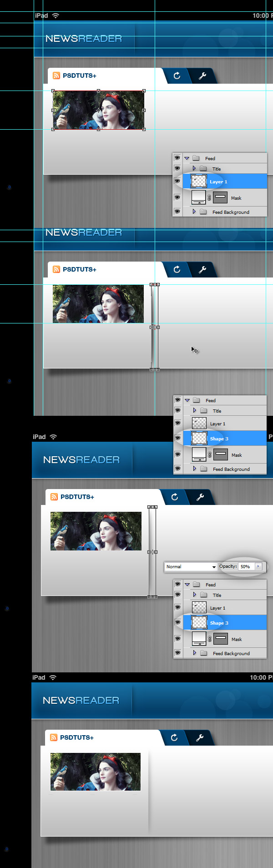273x868 pixels.
Task: Click RSS icon in screenshot with Opacity 50% field
Action: pos(54,497)
